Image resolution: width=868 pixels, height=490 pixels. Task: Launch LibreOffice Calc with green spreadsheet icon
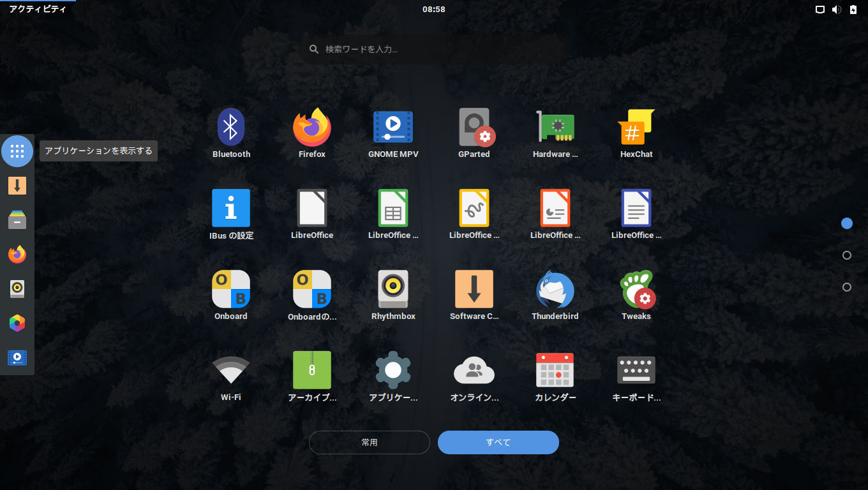(x=393, y=214)
